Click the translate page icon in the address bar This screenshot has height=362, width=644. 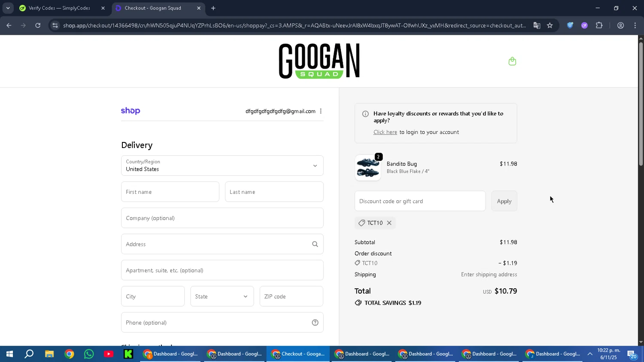537,25
